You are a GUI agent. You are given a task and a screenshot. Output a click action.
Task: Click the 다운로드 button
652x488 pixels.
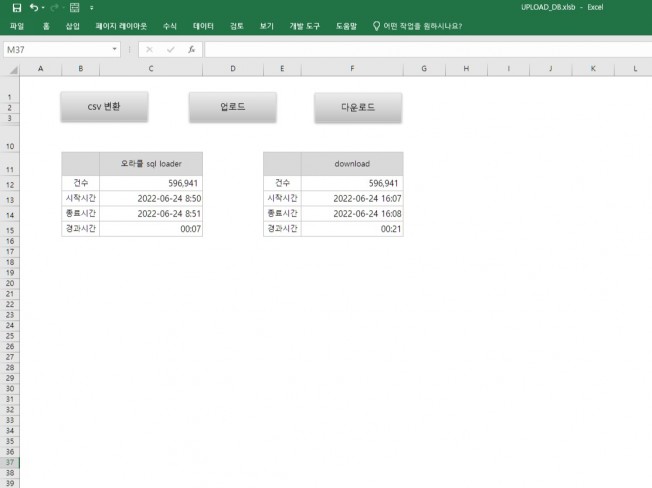point(358,107)
